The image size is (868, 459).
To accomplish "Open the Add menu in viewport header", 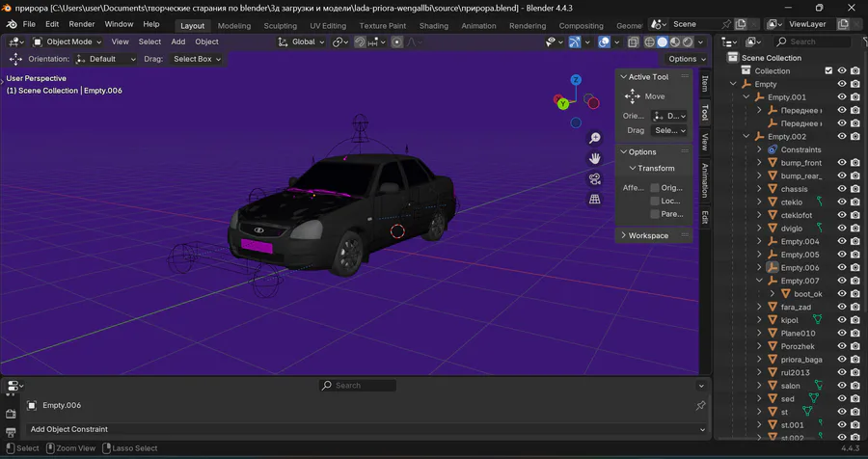I will [x=177, y=41].
